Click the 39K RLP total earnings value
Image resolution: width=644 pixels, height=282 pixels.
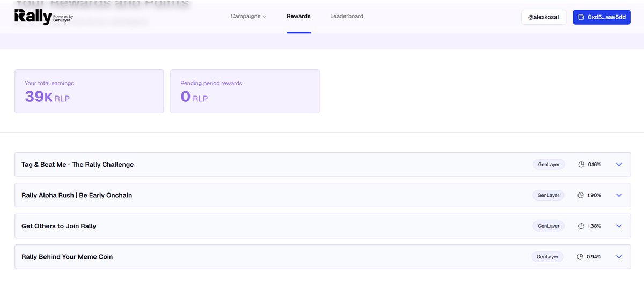click(47, 97)
